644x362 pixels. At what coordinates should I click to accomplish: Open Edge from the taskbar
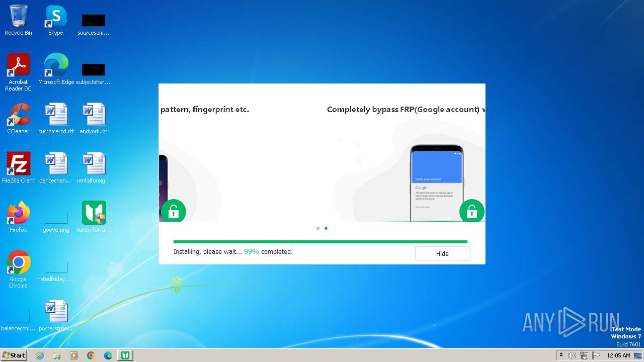[x=108, y=355]
